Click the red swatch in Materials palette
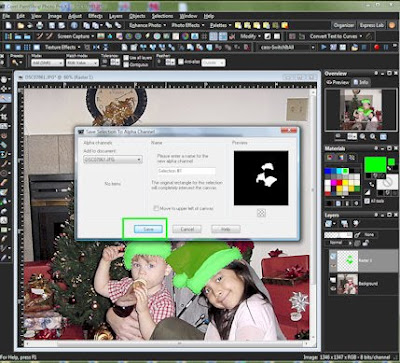Screen dimensions: 400x363 coord(339,182)
